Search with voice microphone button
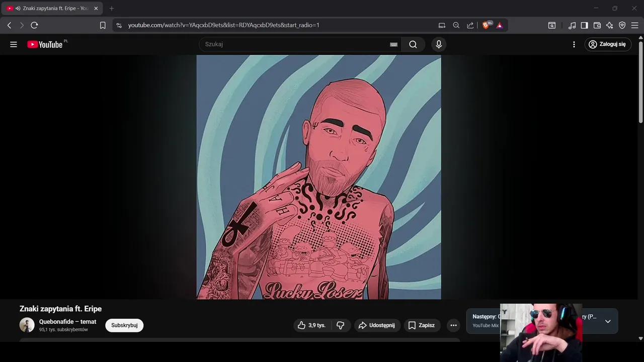The height and width of the screenshot is (362, 644). click(439, 44)
